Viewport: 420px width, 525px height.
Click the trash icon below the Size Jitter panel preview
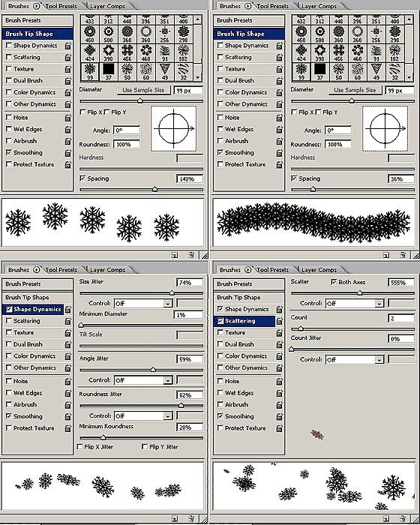point(191,518)
